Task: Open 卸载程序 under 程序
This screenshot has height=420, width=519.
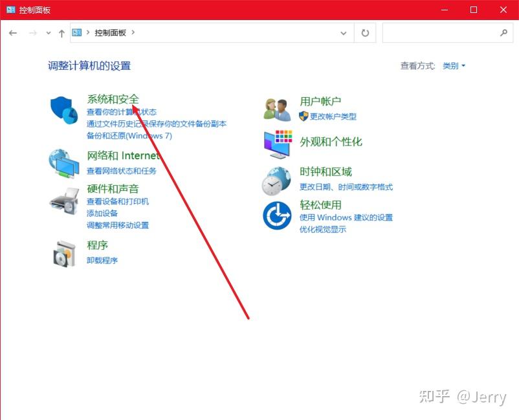Action: click(102, 259)
